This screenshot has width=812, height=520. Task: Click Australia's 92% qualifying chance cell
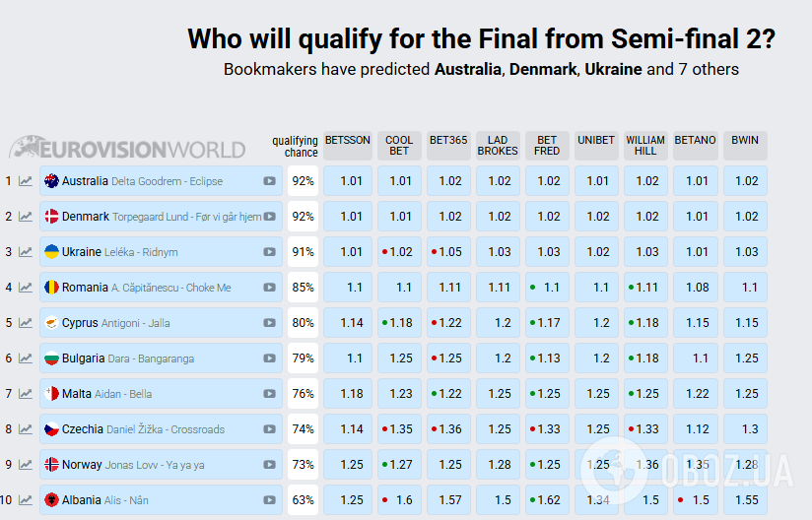pos(303,181)
